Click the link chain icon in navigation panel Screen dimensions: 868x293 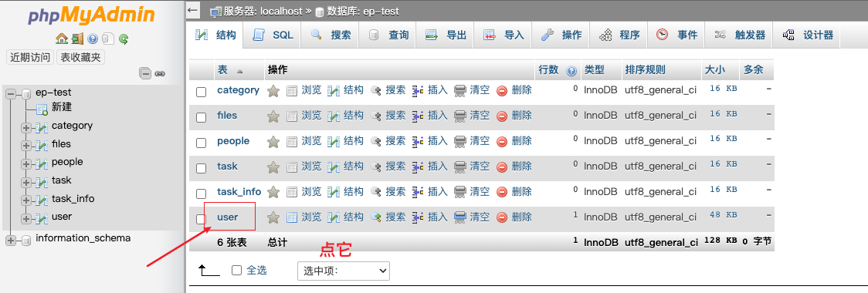click(x=160, y=73)
